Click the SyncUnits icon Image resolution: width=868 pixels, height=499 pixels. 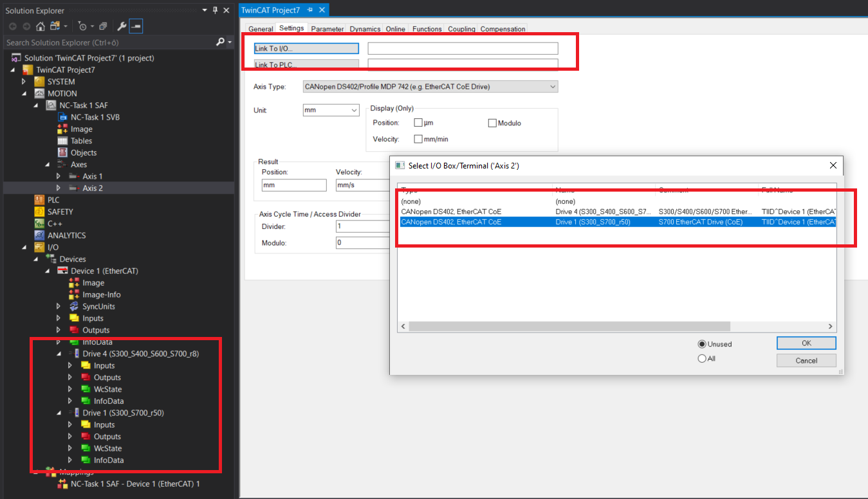point(74,307)
